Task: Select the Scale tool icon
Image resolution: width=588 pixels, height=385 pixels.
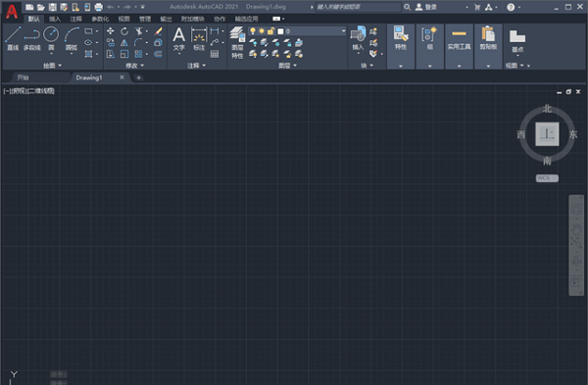Action: pyautogui.click(x=124, y=54)
